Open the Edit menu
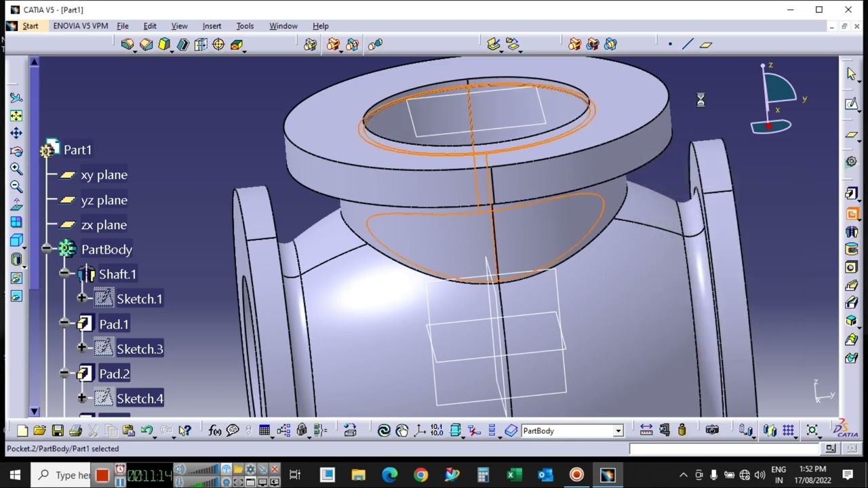This screenshot has width=868, height=488. pyautogui.click(x=150, y=26)
